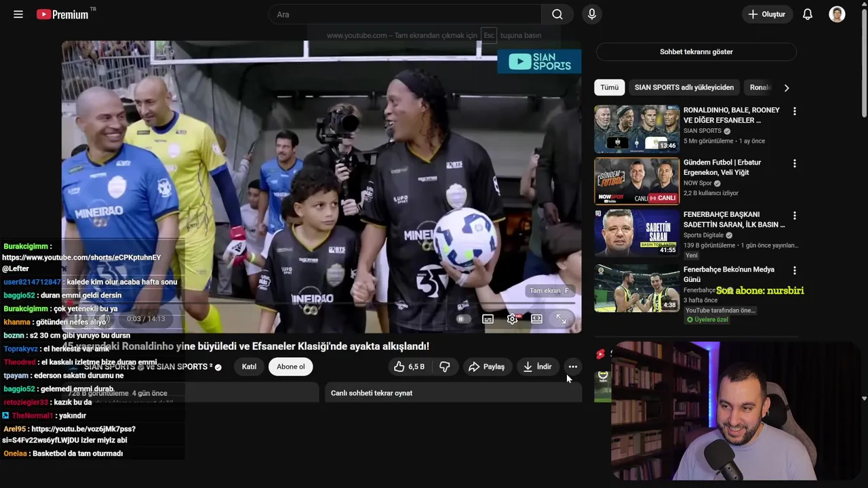Viewport: 868px width, 488px height.
Task: Click NOW Spor channel name
Action: (x=698, y=183)
